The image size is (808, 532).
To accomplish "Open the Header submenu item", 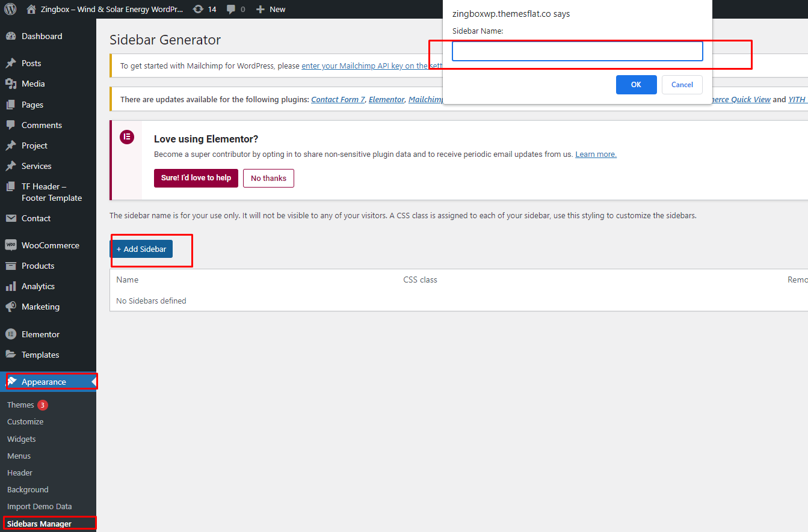I will pos(20,472).
